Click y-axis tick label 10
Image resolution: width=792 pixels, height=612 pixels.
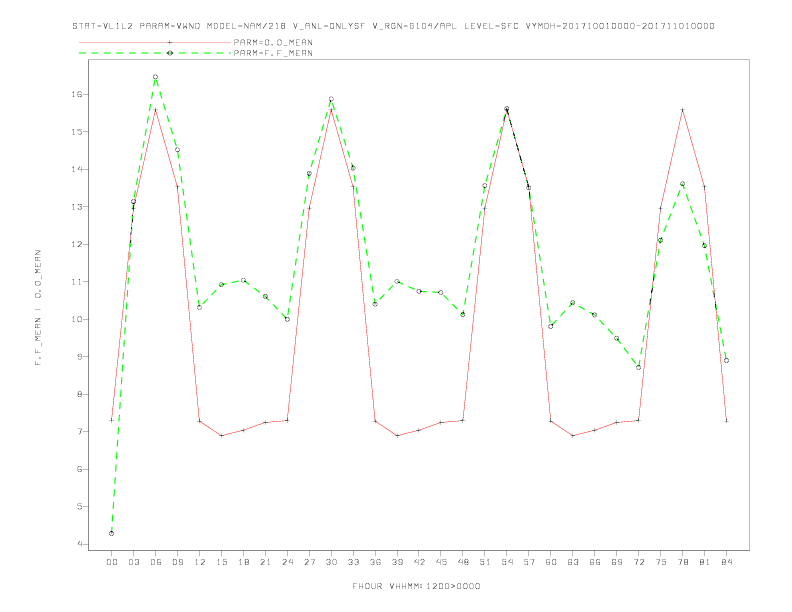point(77,319)
